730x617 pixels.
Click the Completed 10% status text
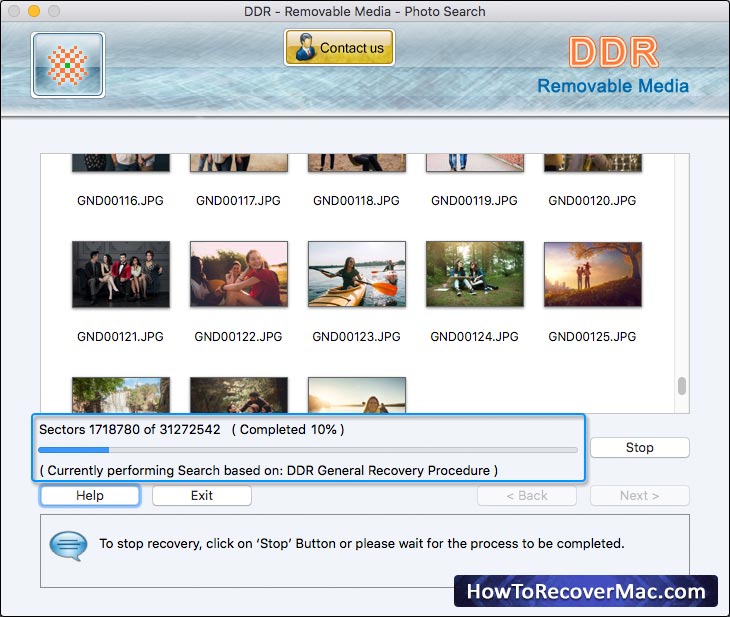288,429
